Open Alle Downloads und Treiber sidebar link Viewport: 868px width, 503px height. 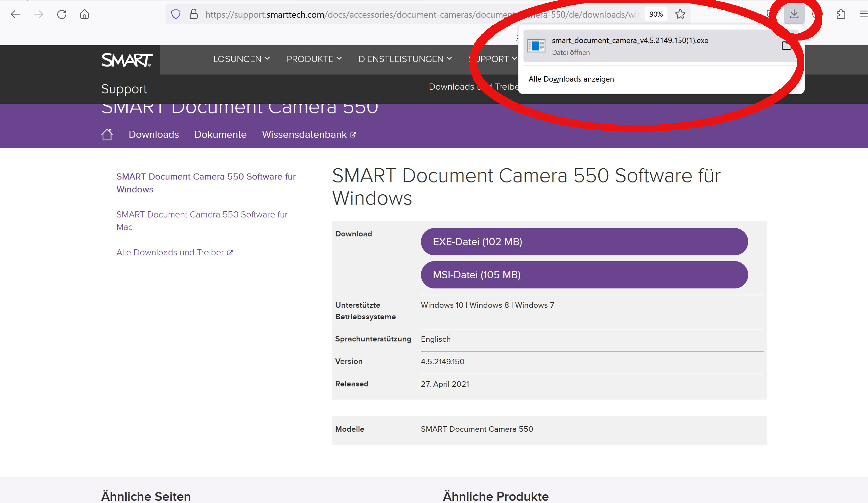pos(174,252)
